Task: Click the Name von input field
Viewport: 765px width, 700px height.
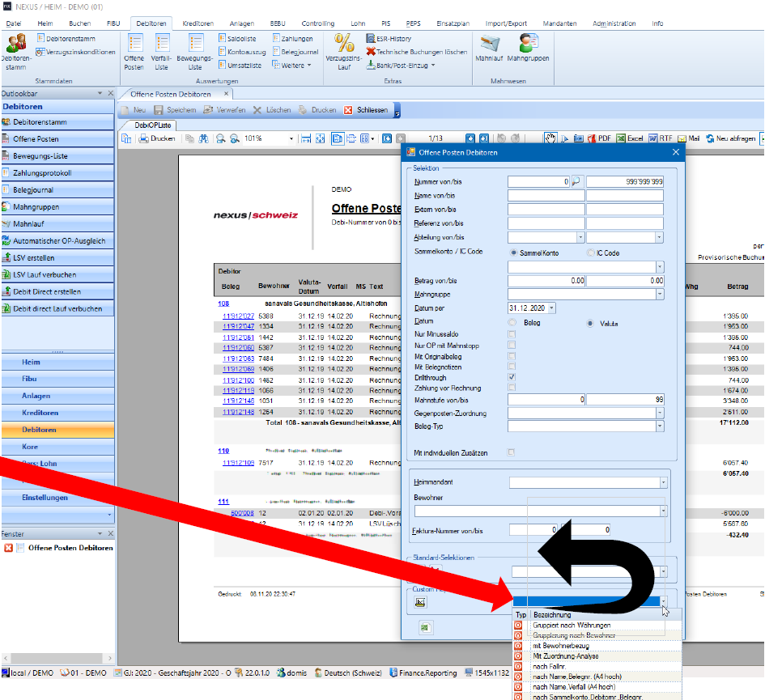Action: [x=546, y=196]
